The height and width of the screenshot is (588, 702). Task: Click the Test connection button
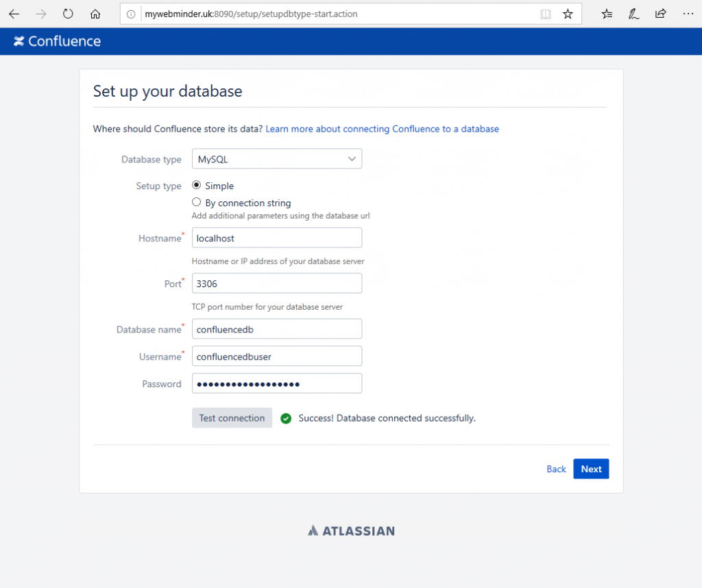click(x=232, y=418)
